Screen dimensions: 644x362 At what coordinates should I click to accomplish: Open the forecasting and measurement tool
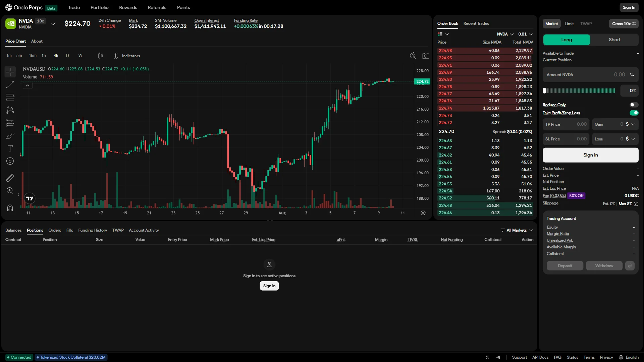coord(10,123)
